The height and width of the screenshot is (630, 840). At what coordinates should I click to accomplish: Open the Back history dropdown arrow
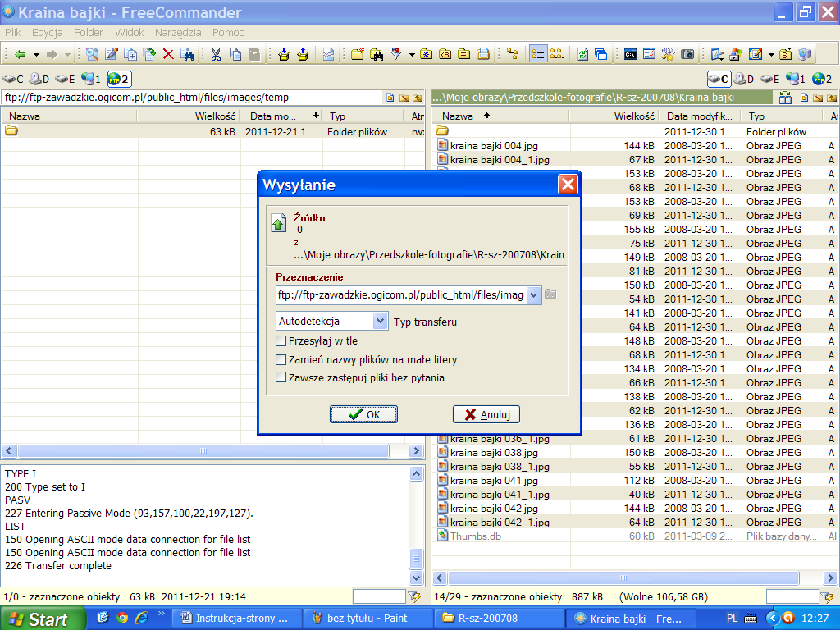36,55
